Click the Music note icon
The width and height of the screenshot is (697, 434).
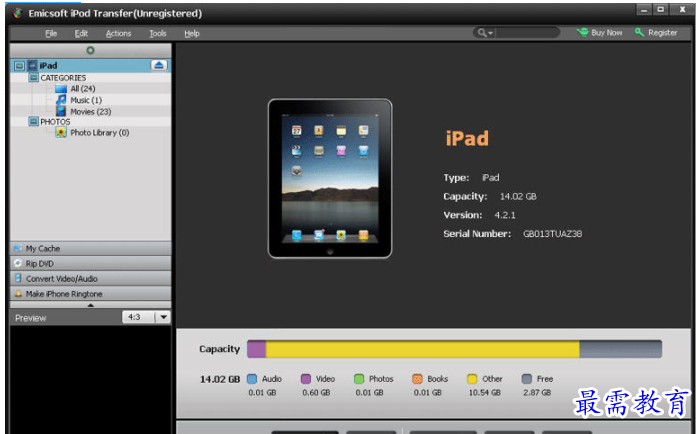[x=61, y=100]
